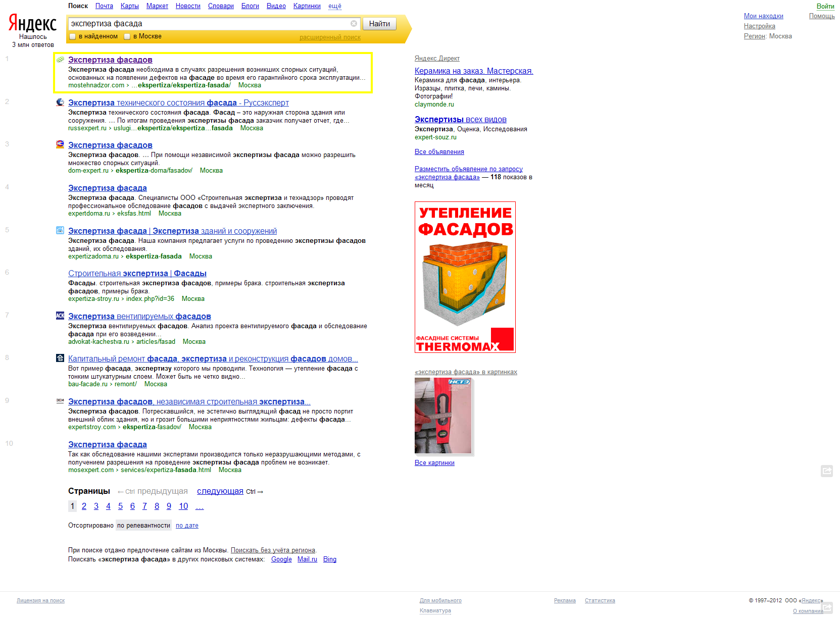This screenshot has width=840, height=621.
Task: Open the red УТЕПЛЕНИЕ ФАСАДОВ Thermomax banner
Action: pyautogui.click(x=465, y=277)
